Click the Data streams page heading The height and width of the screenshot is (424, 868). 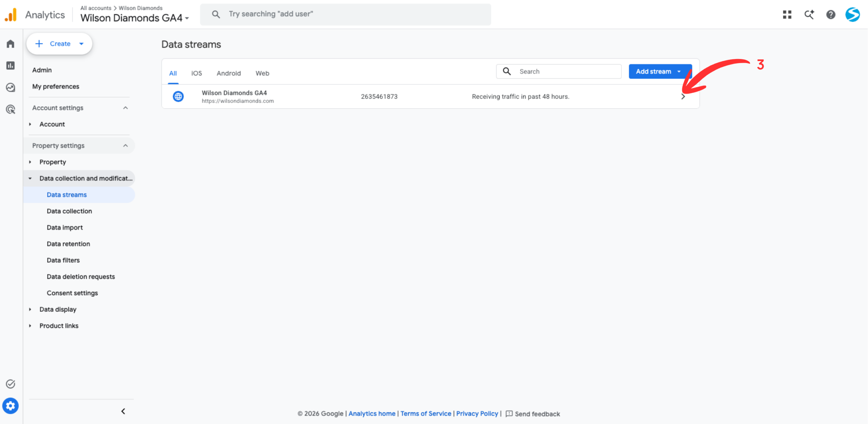click(x=191, y=44)
